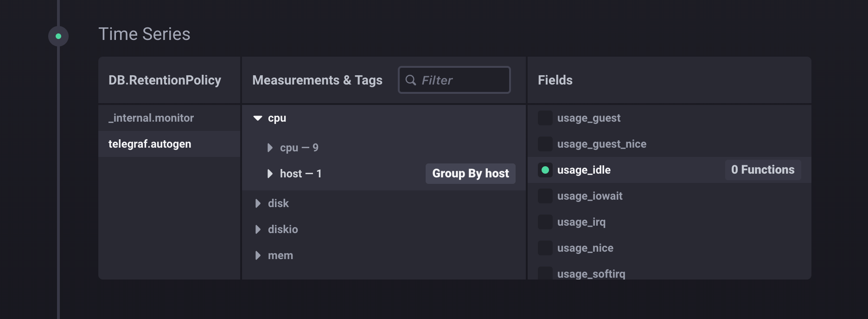Expand the mem measurement
Viewport: 868px width, 319px height.
coord(258,255)
